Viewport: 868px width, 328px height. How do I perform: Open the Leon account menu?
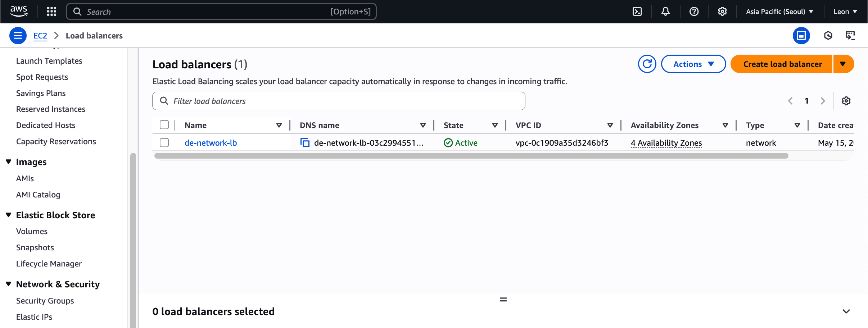845,12
